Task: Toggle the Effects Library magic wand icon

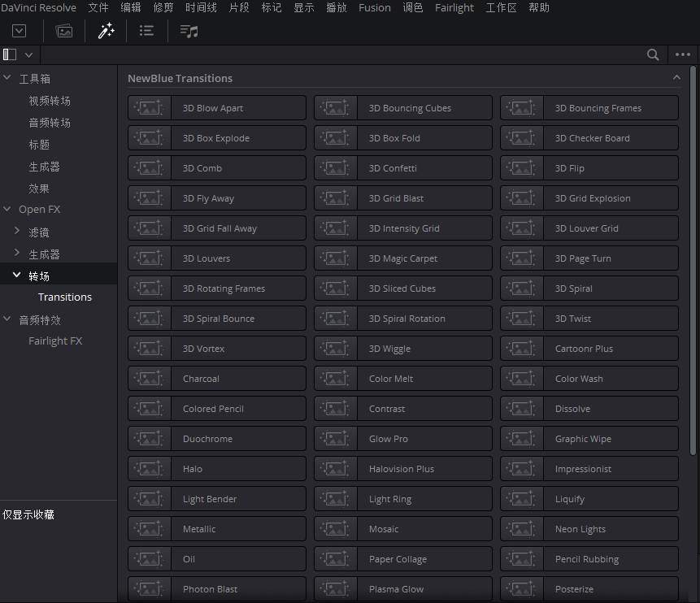Action: pyautogui.click(x=106, y=31)
